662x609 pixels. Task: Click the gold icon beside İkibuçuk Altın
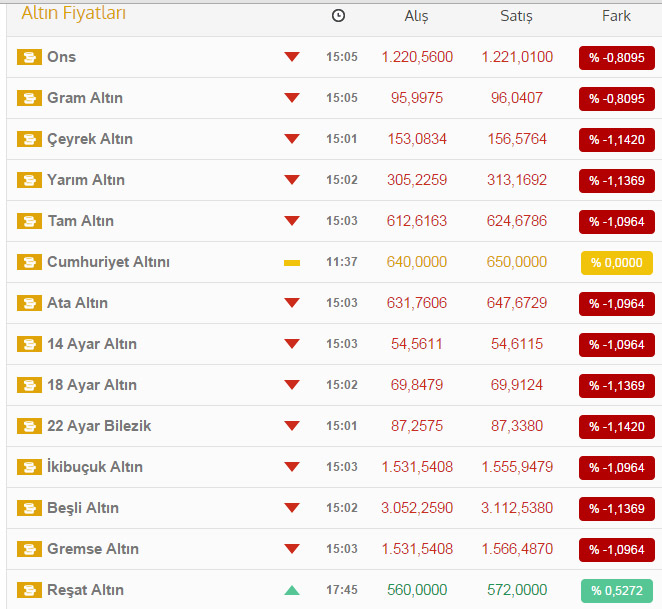pyautogui.click(x=29, y=467)
